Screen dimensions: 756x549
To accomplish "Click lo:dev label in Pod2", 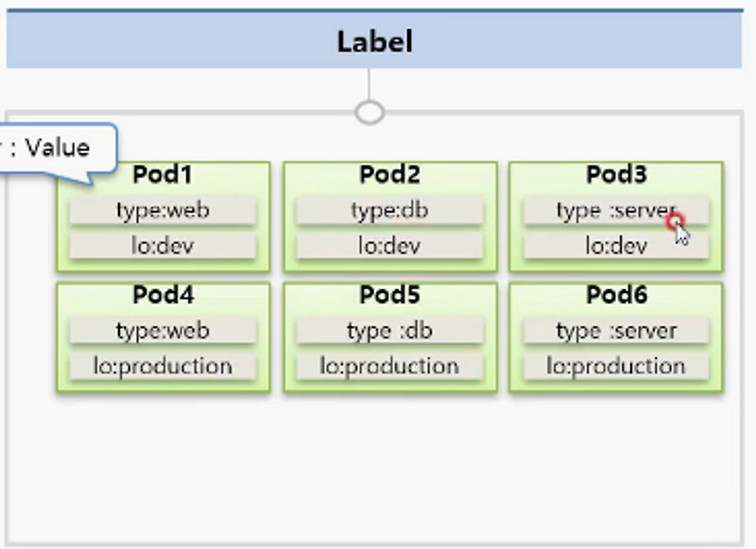I will pyautogui.click(x=389, y=247).
